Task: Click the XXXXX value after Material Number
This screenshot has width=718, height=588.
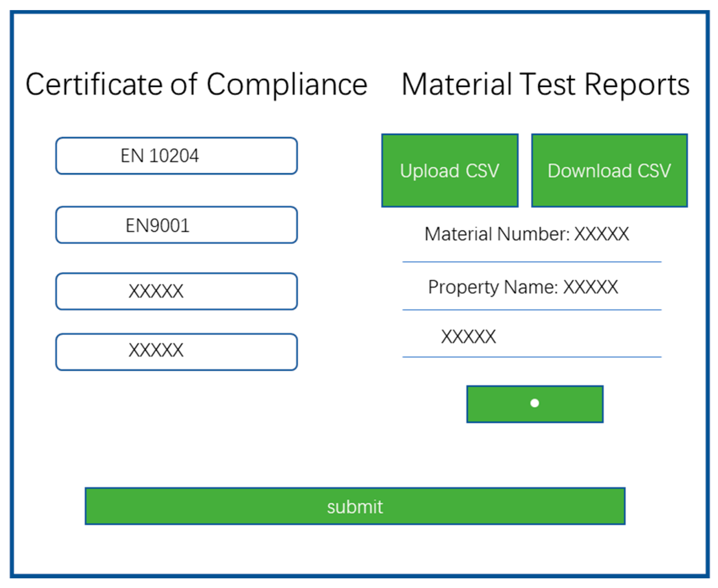Action: [x=601, y=234]
